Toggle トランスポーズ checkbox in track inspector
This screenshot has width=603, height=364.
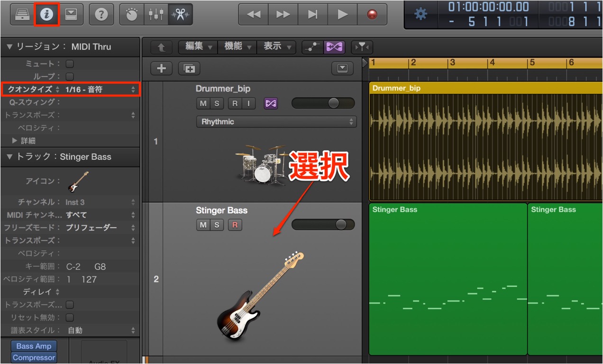coord(70,305)
